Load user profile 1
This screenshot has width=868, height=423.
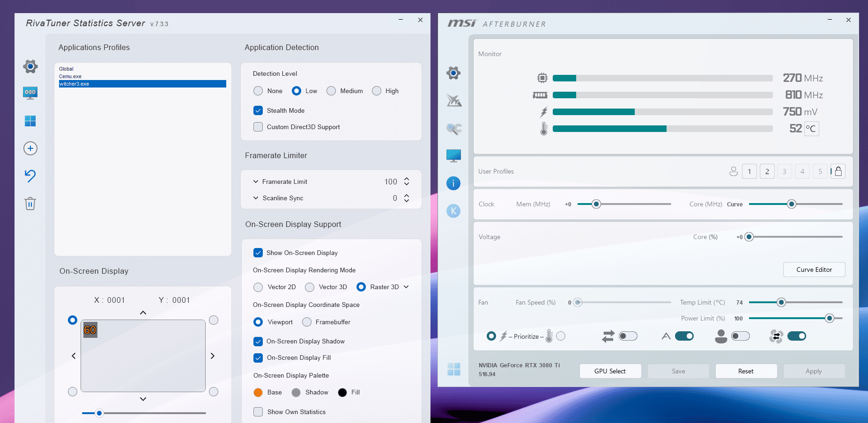(x=749, y=171)
